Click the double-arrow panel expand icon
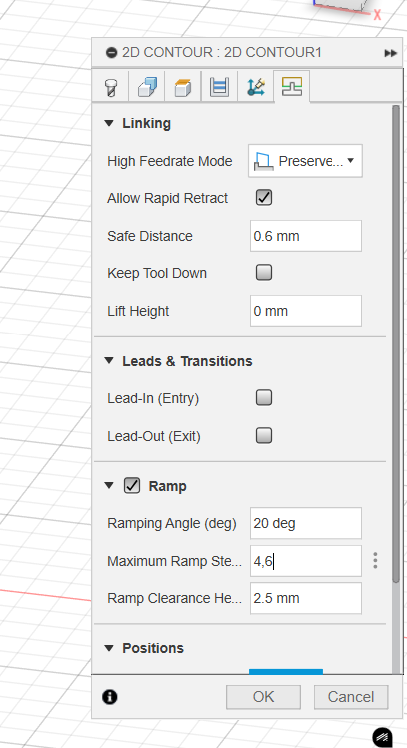The height and width of the screenshot is (748, 407). (x=390, y=53)
